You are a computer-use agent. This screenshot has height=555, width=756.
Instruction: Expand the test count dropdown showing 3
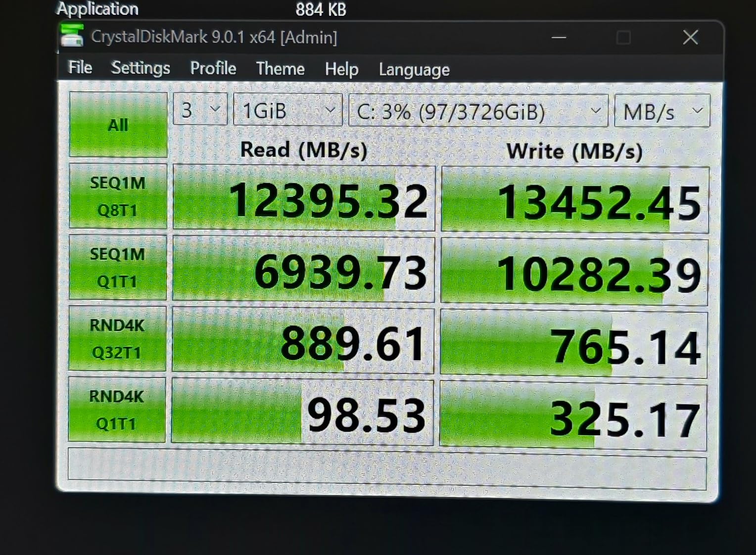pos(200,109)
